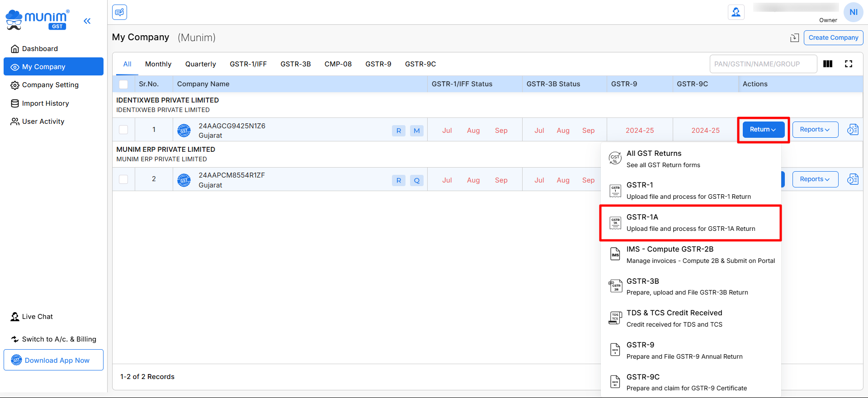Screen dimensions: 868x398
Task: Select GSTR-3B prepare and file entry
Action: (x=691, y=286)
